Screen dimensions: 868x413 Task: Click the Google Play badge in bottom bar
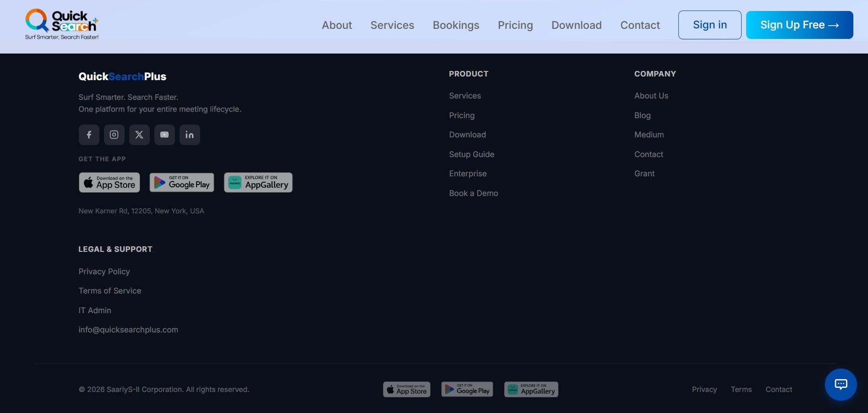467,389
